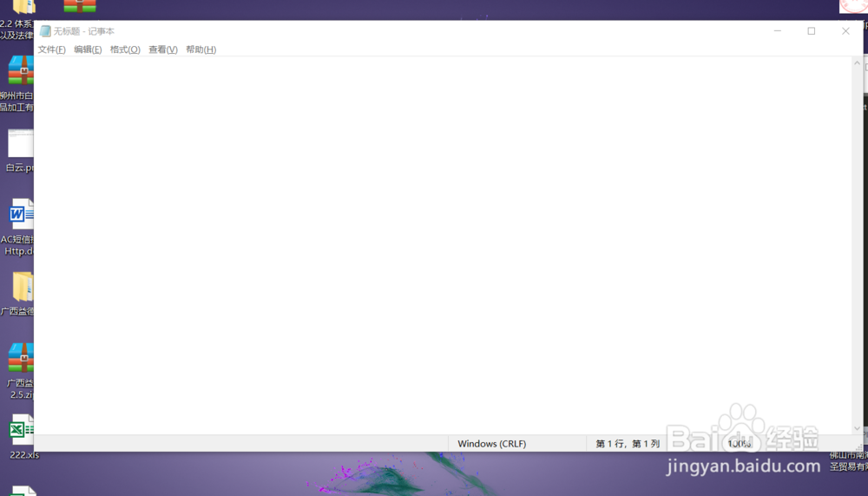The height and width of the screenshot is (496, 868).
Task: Open the 查看(V) menu
Action: (163, 50)
